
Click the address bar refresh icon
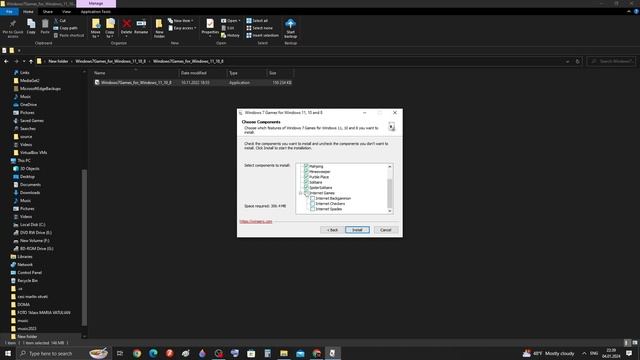pos(577,61)
